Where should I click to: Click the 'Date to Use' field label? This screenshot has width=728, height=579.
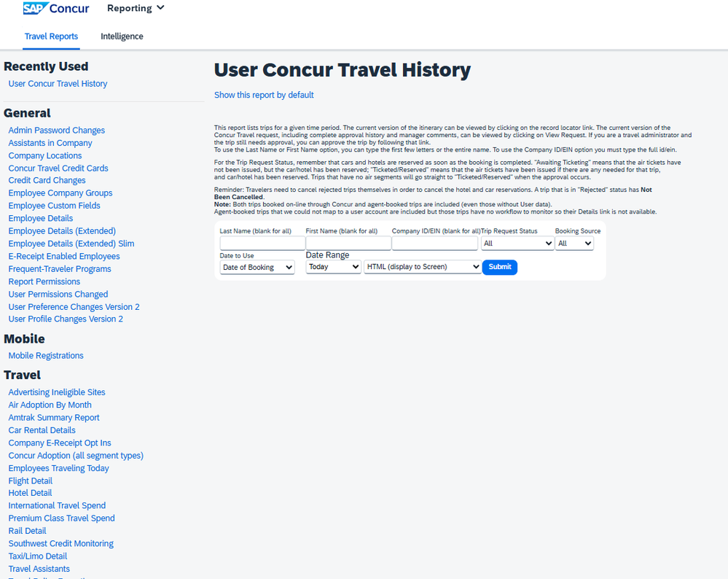pos(237,255)
